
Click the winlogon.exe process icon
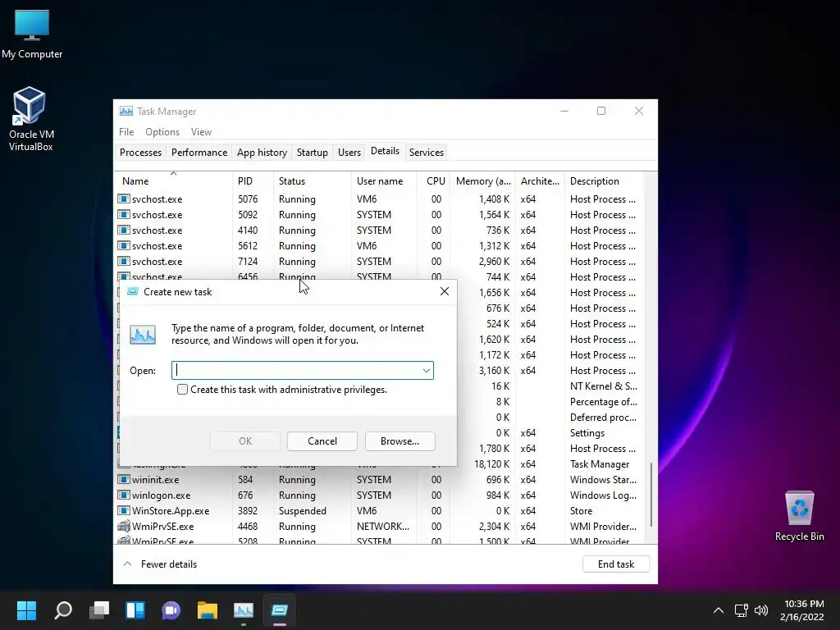(124, 495)
